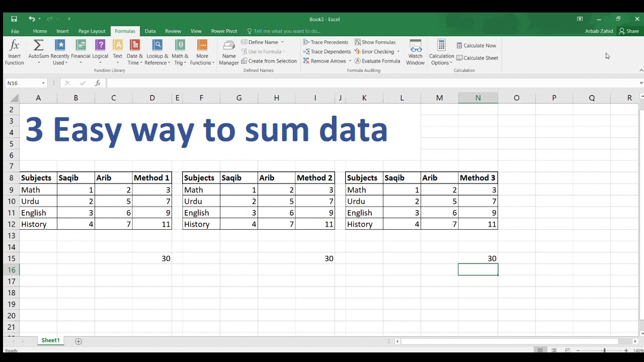Toggle Show Formulas
This screenshot has height=362, width=644.
(375, 42)
